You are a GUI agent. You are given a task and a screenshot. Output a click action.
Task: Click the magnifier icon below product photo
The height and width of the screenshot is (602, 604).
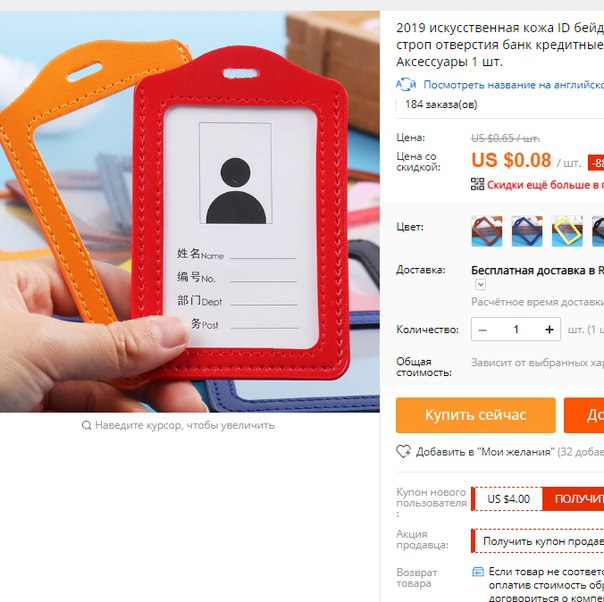click(87, 425)
